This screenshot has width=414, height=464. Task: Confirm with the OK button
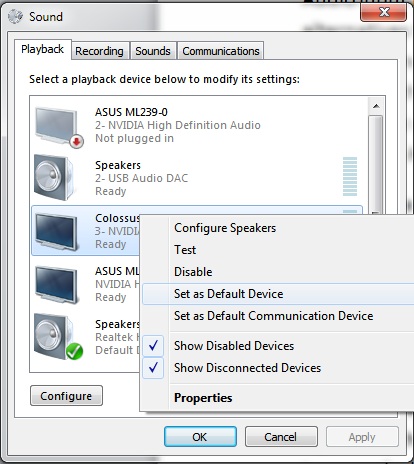[200, 437]
